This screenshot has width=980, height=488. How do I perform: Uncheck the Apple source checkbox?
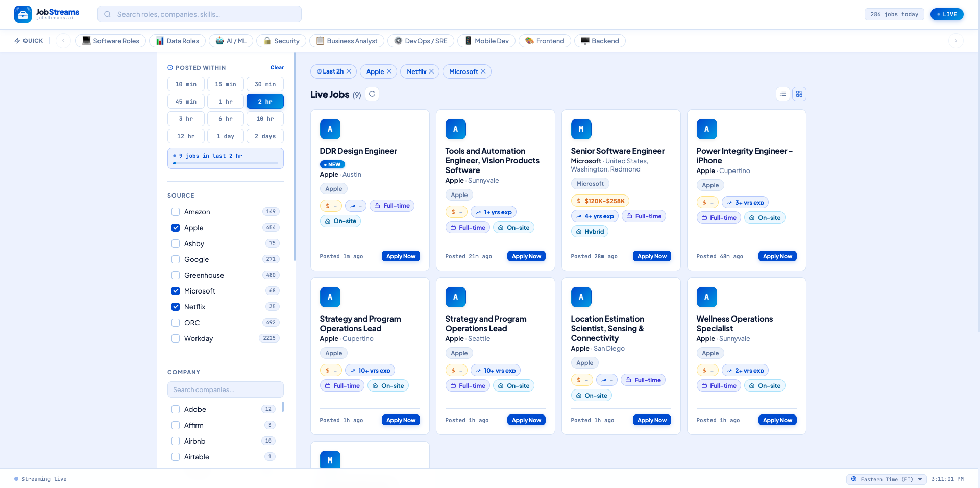pos(176,228)
